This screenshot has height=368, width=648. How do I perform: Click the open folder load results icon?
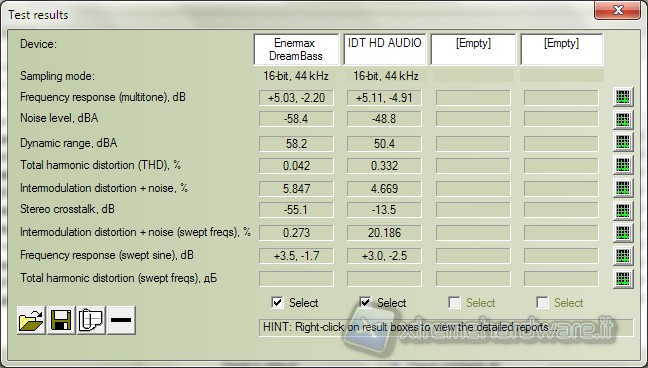pos(31,320)
